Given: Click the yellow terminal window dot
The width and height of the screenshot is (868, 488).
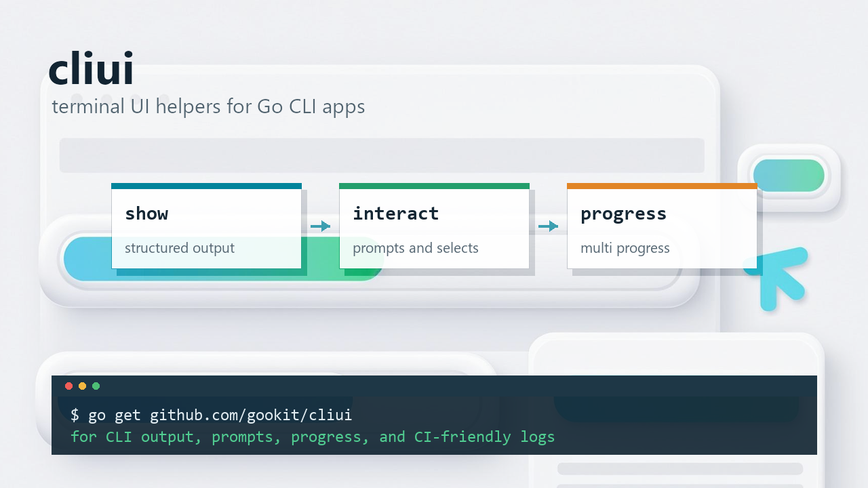Looking at the screenshot, I should coord(82,386).
